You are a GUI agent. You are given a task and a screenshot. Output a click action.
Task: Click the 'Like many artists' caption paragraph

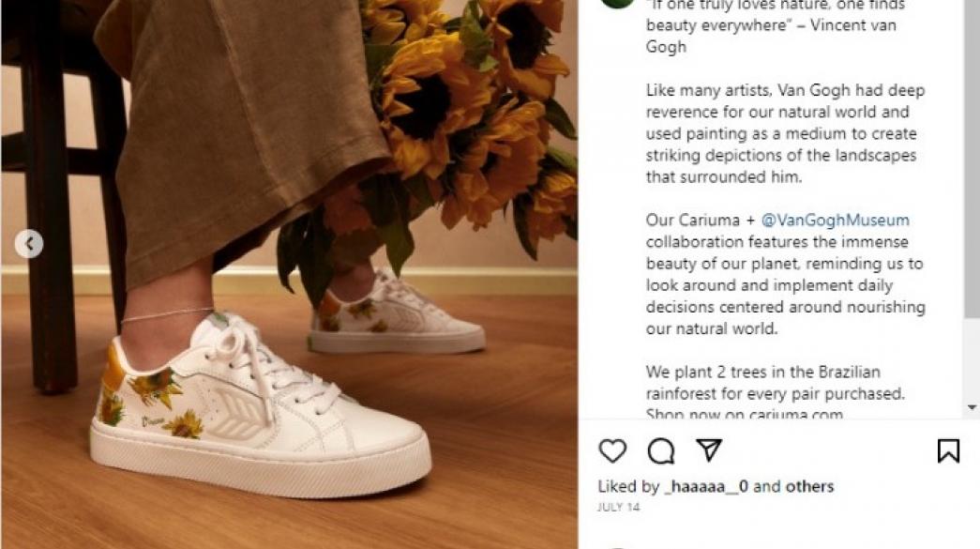[x=785, y=133]
